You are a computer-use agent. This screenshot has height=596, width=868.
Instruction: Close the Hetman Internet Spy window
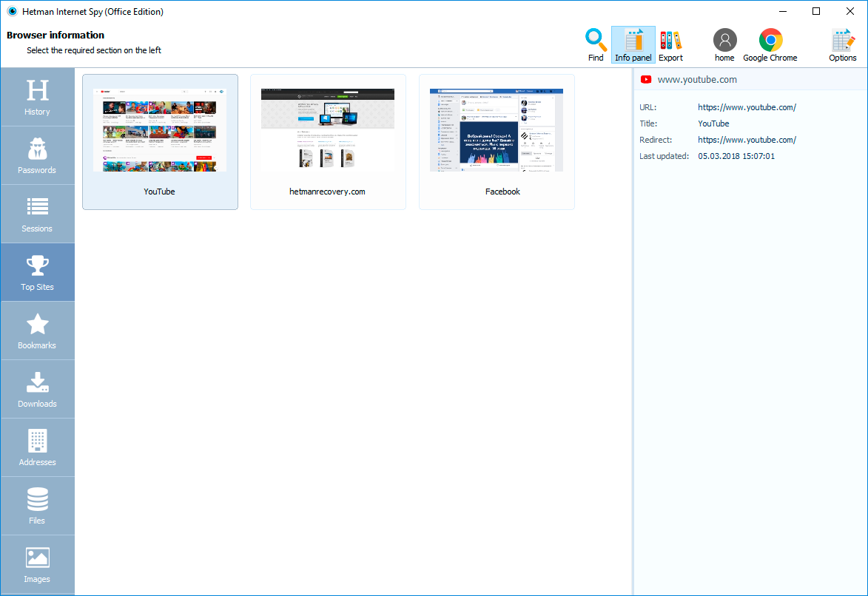point(850,11)
